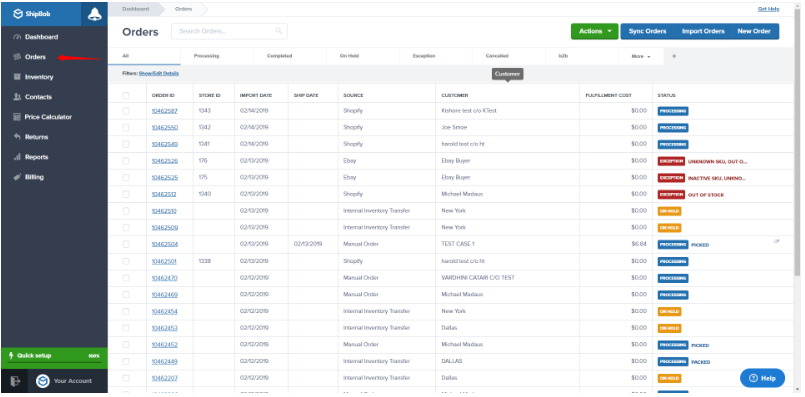Click the Exception badge on order 10462526
The image size is (805, 397).
click(x=671, y=161)
